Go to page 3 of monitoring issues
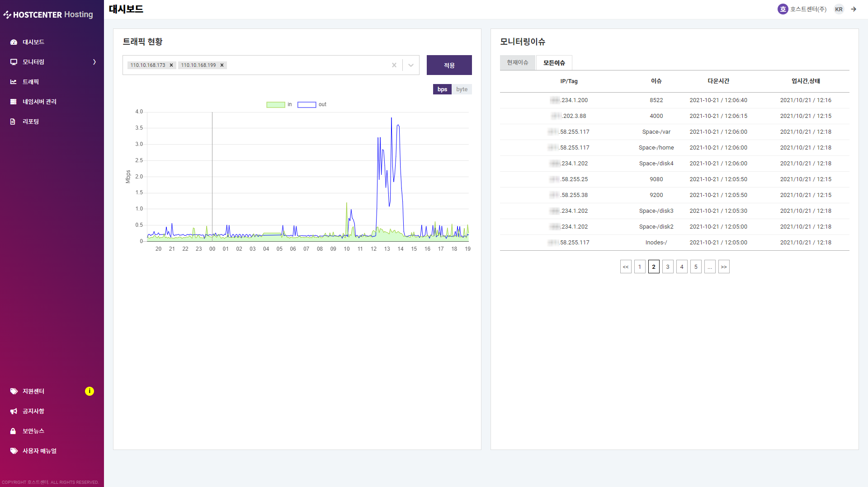 [668, 267]
